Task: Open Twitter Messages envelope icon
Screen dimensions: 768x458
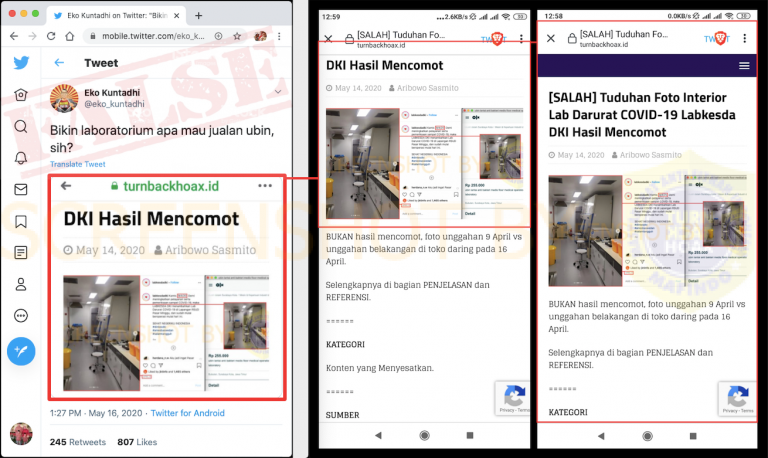Action: [21, 190]
